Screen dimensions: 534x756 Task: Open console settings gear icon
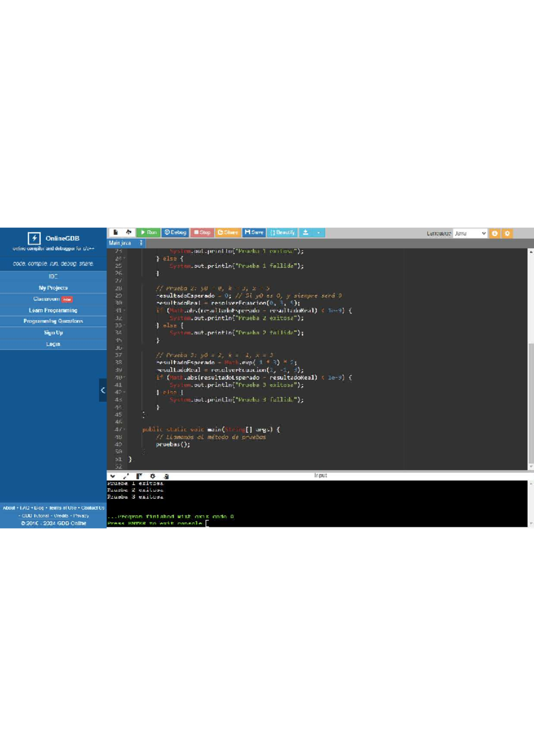(x=153, y=476)
